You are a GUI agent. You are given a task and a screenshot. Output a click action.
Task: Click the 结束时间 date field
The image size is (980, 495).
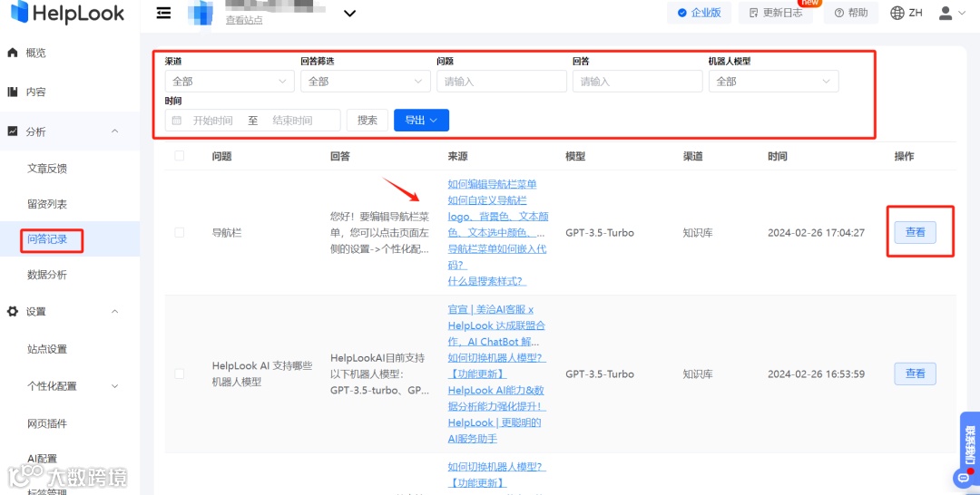[292, 121]
